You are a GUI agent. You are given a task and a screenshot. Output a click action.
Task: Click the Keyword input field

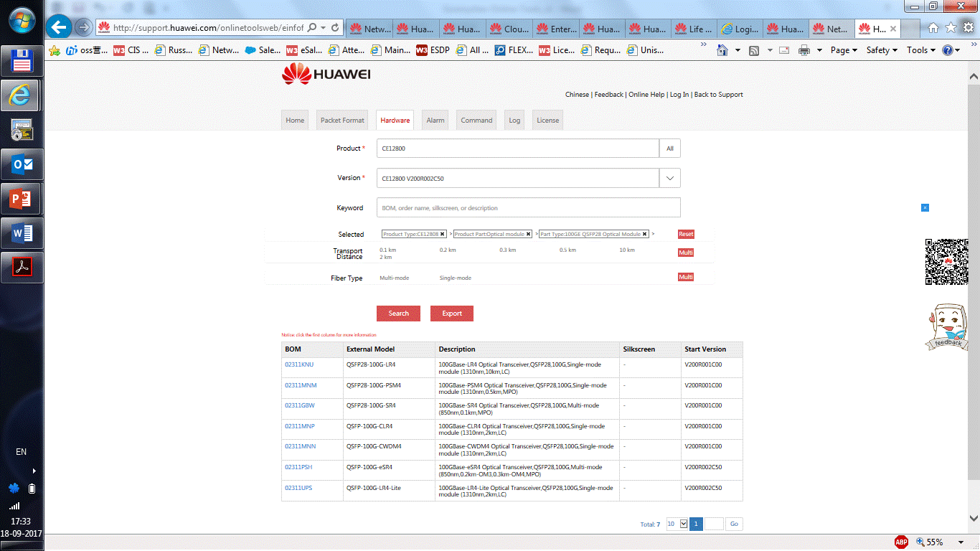[528, 207]
